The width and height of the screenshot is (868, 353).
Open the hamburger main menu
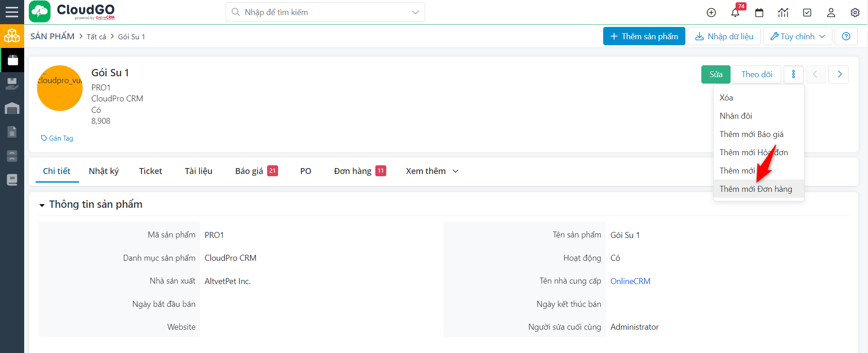[x=12, y=12]
